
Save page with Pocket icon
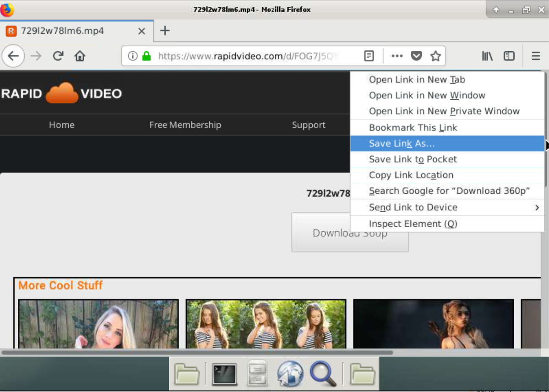pyautogui.click(x=416, y=56)
